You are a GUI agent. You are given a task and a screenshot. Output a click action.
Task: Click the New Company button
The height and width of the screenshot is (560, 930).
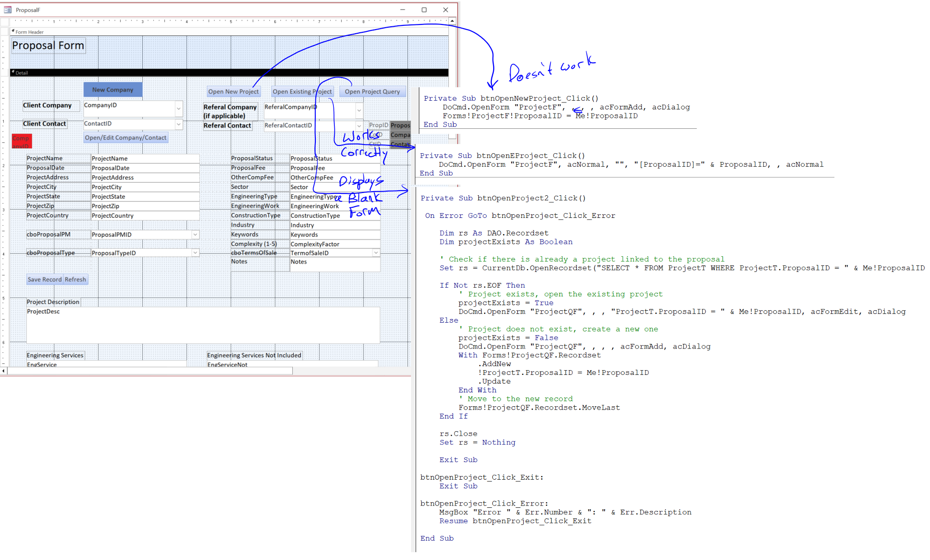113,90
